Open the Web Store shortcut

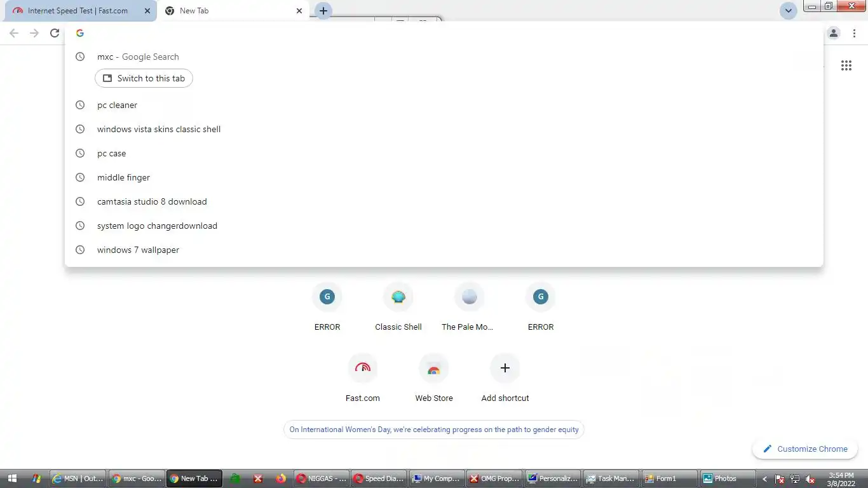pyautogui.click(x=434, y=378)
